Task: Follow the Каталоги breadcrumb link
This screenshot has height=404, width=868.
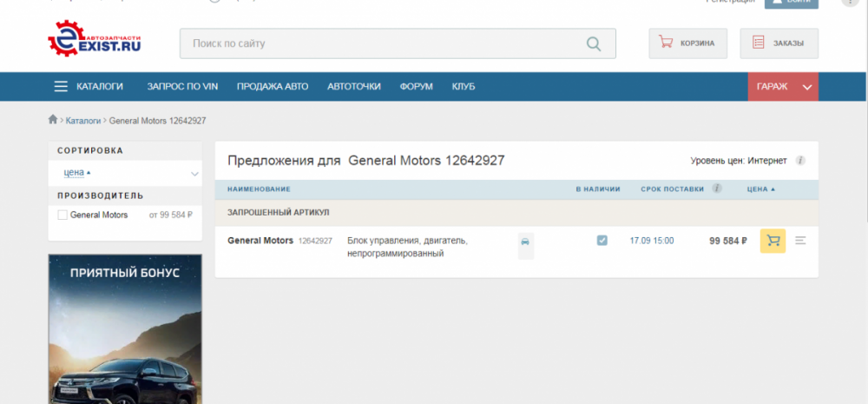Action: tap(83, 120)
